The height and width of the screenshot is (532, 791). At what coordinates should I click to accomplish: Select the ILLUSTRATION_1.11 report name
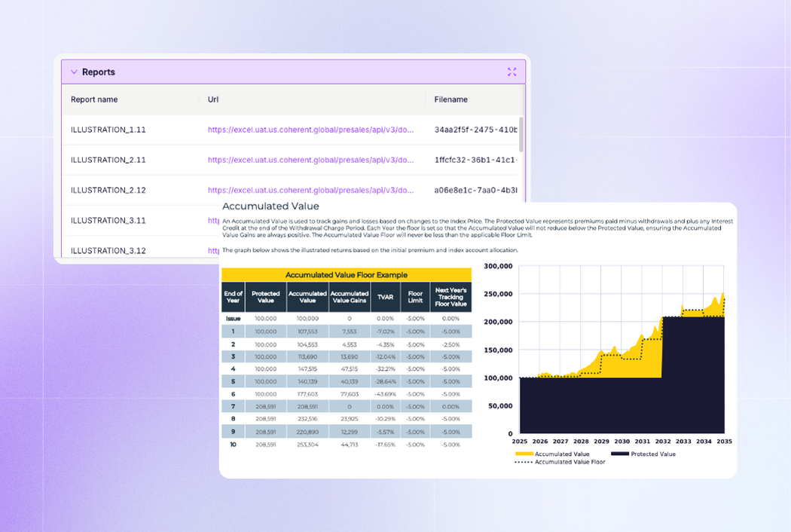(108, 130)
